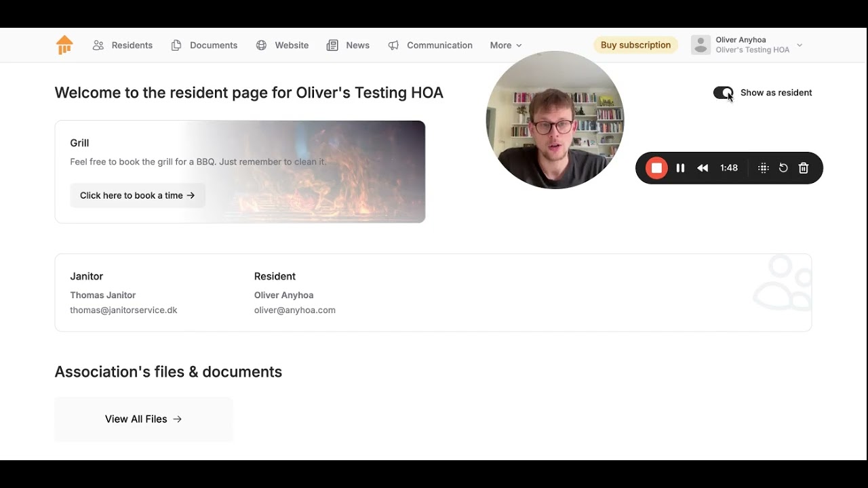Click the recorder drag-handle dots icon

tap(763, 168)
